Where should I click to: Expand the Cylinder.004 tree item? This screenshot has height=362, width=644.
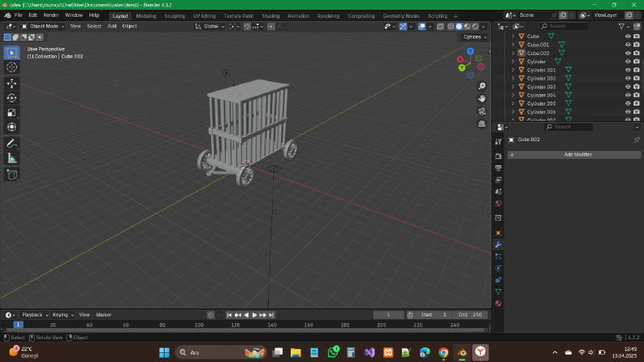pos(513,95)
